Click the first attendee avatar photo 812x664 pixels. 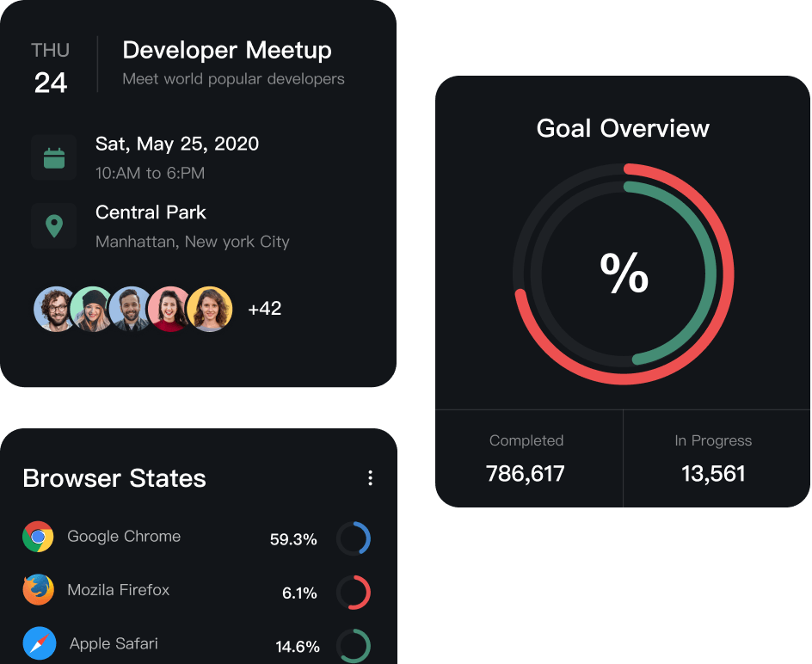(55, 308)
